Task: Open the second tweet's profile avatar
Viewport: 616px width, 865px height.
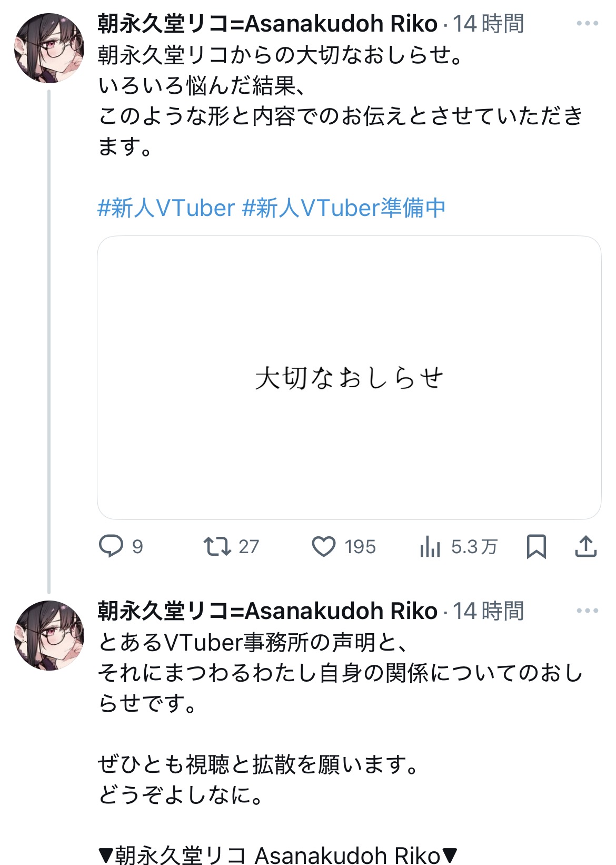Action: [x=49, y=635]
